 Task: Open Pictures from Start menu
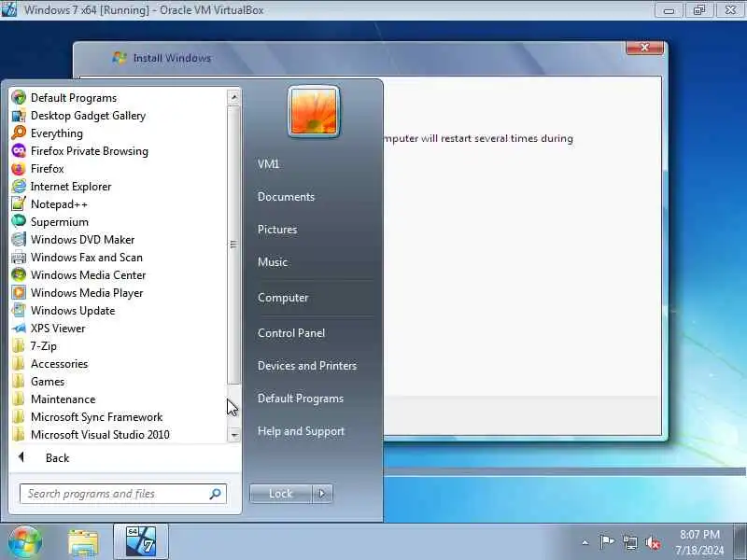277,229
